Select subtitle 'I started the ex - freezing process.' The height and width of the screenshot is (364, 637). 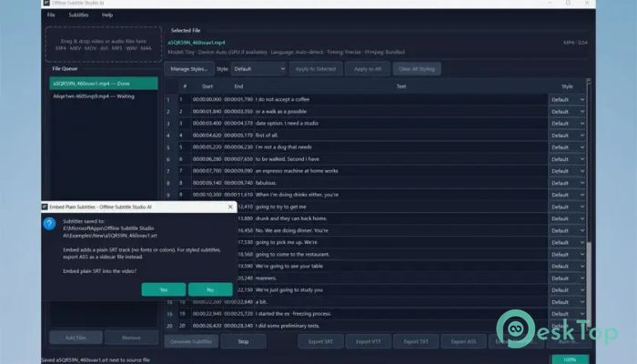click(x=293, y=314)
